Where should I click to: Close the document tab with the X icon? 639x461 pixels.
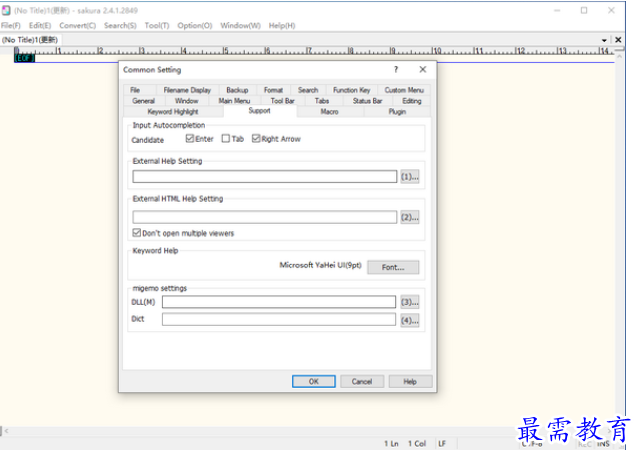click(x=618, y=39)
